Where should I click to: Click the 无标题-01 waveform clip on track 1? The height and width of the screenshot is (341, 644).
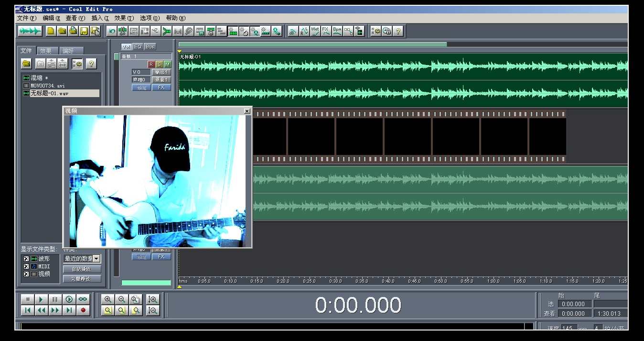click(403, 80)
